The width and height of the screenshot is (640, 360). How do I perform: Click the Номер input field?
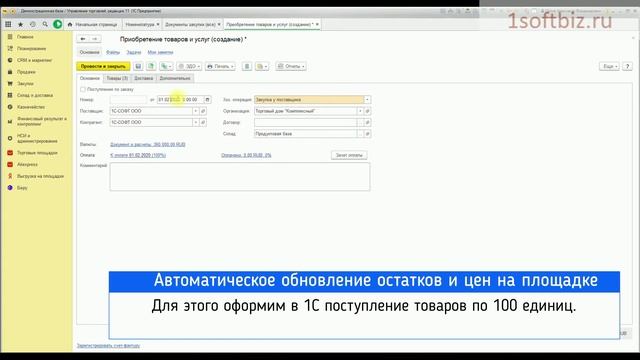(128, 100)
